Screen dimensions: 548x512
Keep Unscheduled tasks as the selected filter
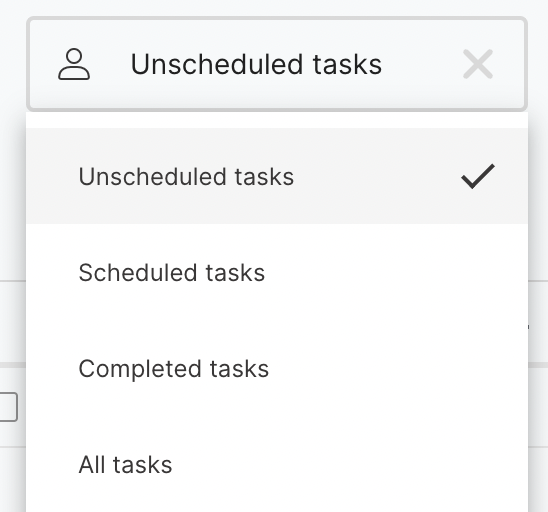coord(277,176)
